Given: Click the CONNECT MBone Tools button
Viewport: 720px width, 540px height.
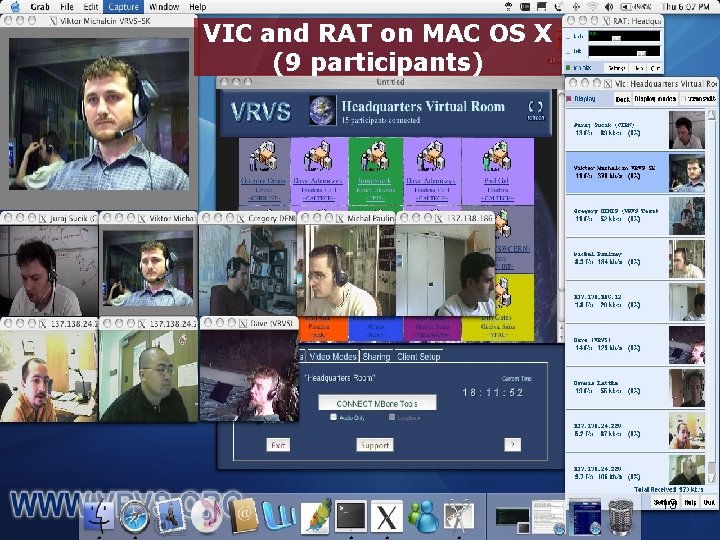Looking at the screenshot, I should [377, 403].
